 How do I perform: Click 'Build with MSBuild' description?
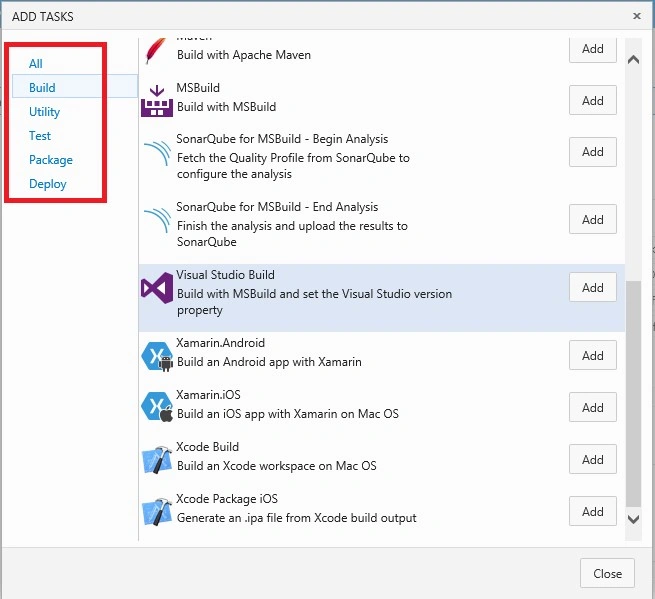tap(226, 107)
